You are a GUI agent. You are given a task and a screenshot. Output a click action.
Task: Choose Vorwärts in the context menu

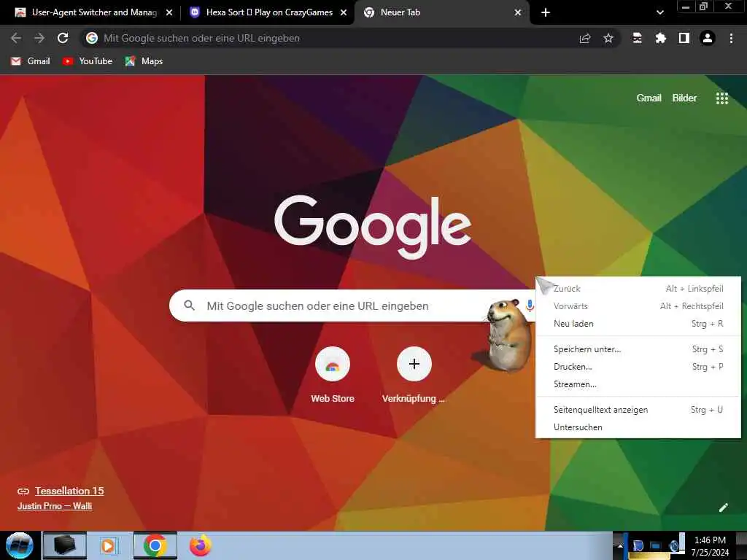638,306
